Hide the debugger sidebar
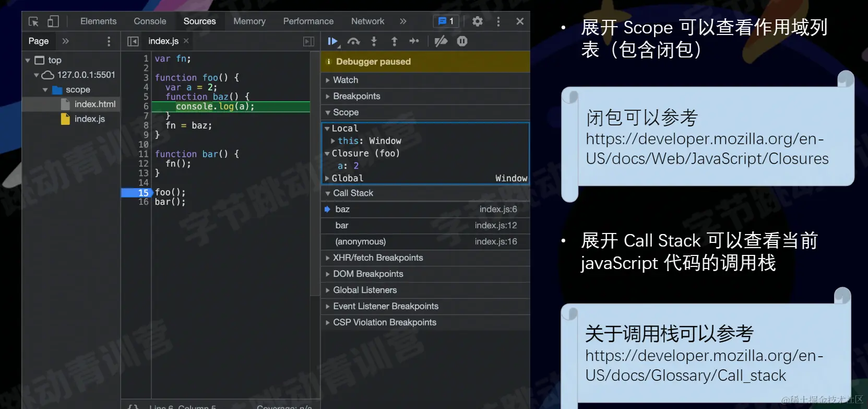The height and width of the screenshot is (409, 868). coord(309,41)
